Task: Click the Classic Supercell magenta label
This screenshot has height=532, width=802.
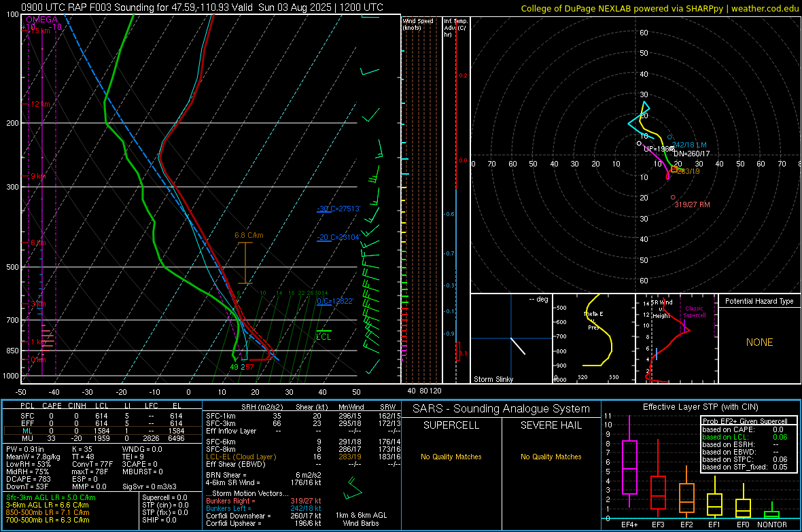Action: [x=694, y=312]
